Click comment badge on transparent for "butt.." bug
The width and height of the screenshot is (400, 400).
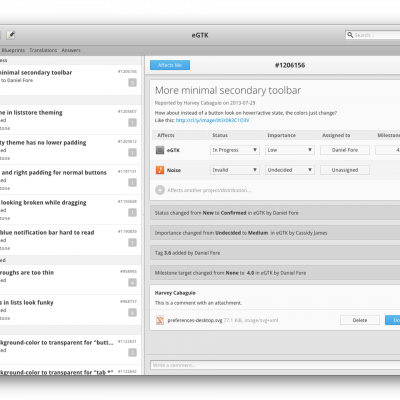(x=132, y=353)
